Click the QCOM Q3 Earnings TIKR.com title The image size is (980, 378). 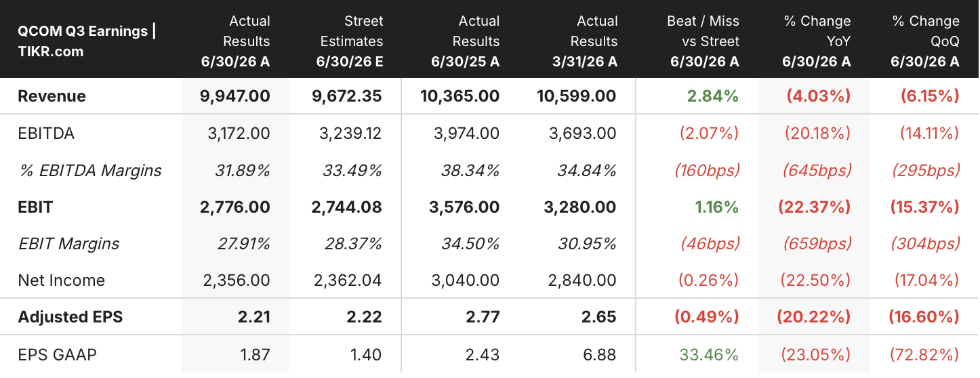87,41
